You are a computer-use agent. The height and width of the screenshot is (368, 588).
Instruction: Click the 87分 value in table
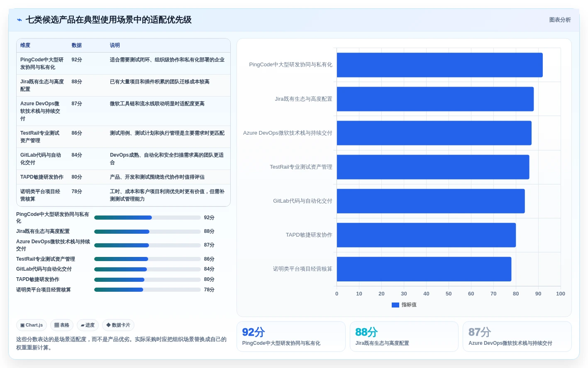point(77,104)
